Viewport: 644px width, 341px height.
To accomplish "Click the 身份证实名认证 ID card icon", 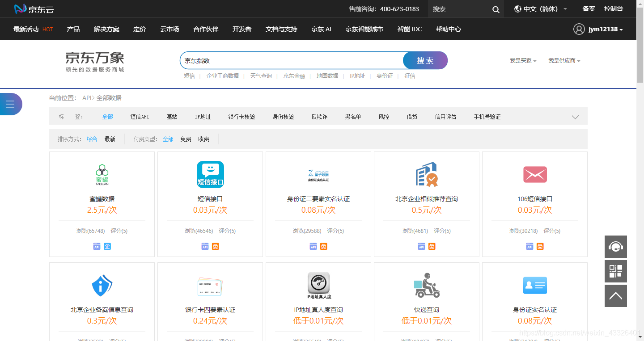I will tap(535, 285).
